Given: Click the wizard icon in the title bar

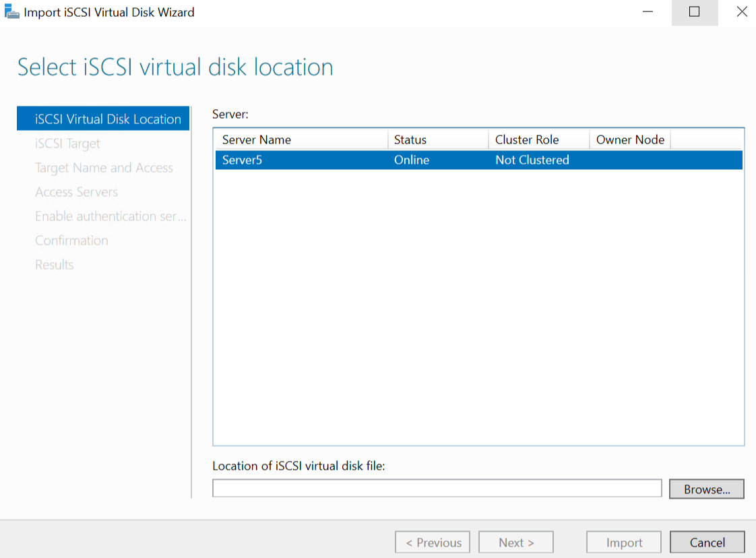Looking at the screenshot, I should 11,12.
